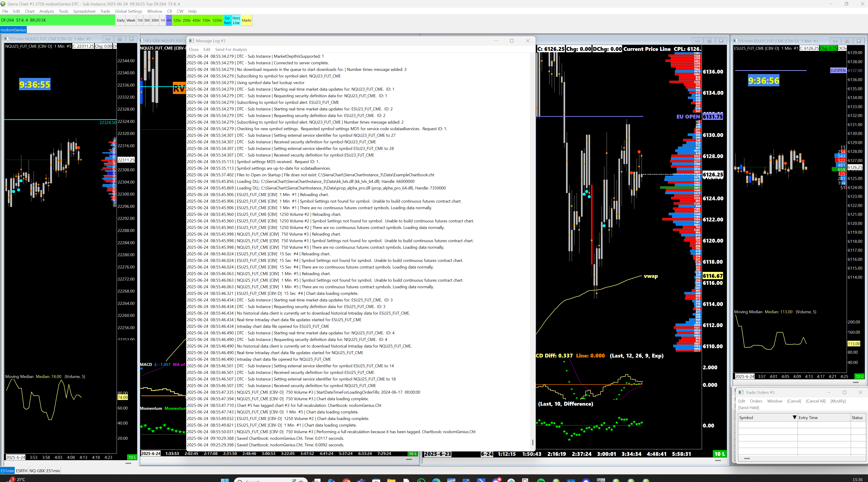This screenshot has height=482, width=868.
Task: Click the nodomGenius chartbook tab
Action: (x=13, y=30)
